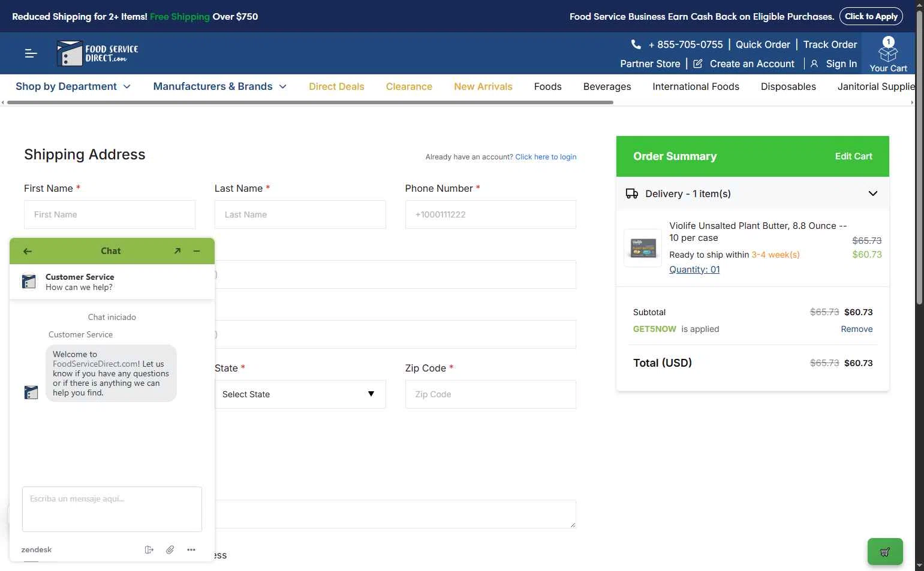Viewport: 924px width, 571px height.
Task: Expand Shop by Department menu
Action: tap(73, 86)
